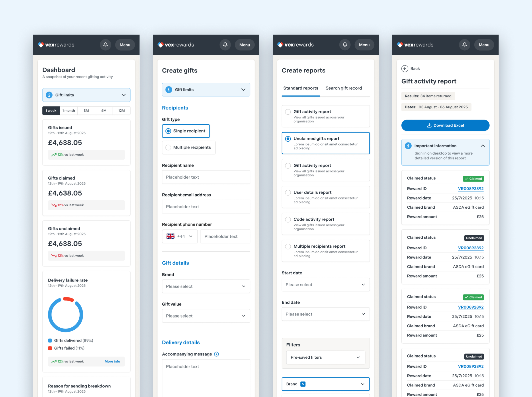Click the red Gifts failed legend swatch
532x397 pixels.
[50, 348]
